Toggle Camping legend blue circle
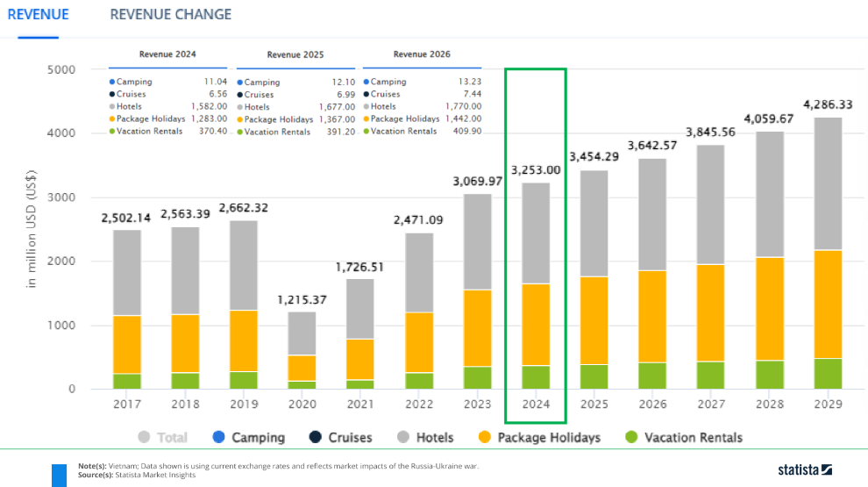868x487 pixels. click(x=218, y=437)
